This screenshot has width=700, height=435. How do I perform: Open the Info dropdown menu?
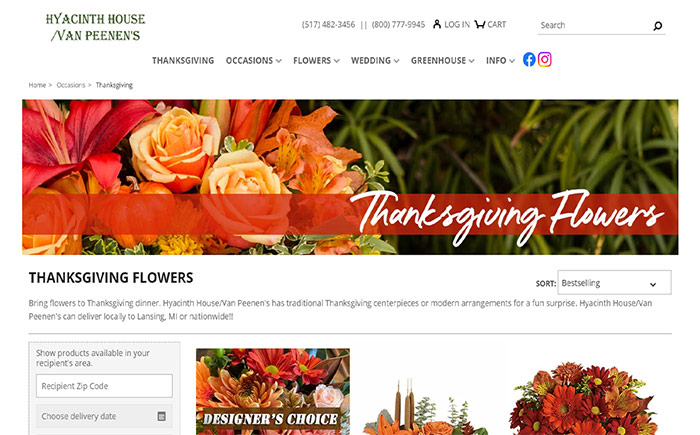pos(500,61)
